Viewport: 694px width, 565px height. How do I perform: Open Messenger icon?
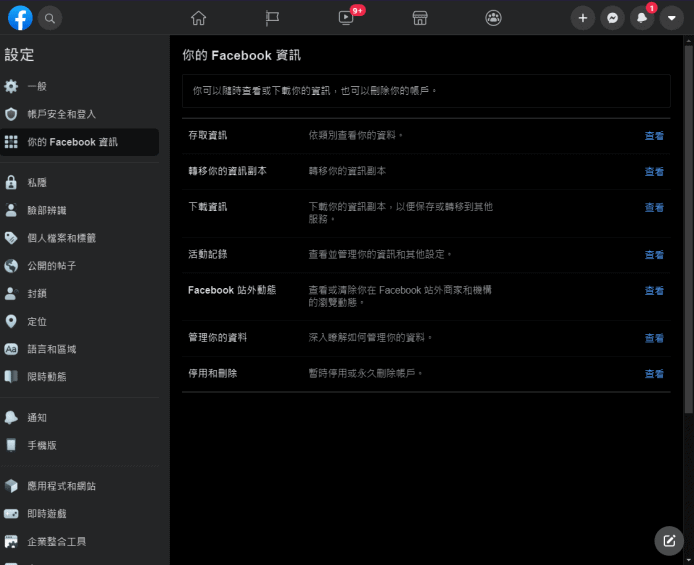tap(613, 18)
